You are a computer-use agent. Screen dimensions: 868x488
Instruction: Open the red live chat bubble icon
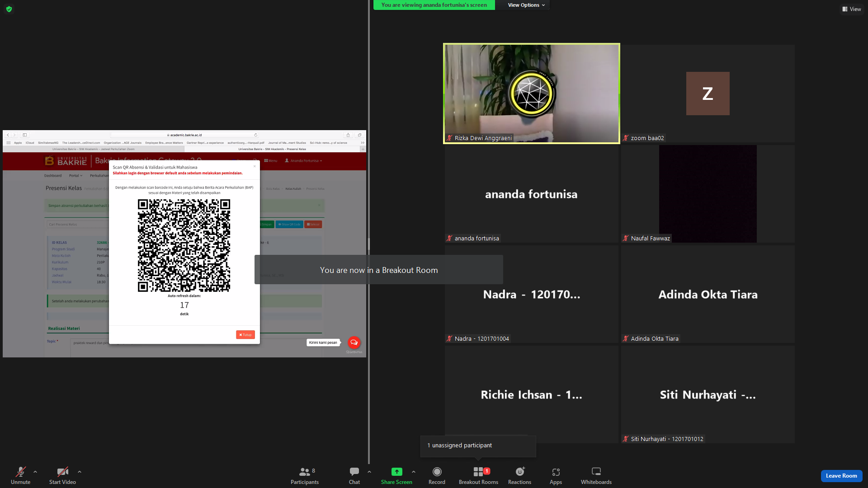coord(354,343)
